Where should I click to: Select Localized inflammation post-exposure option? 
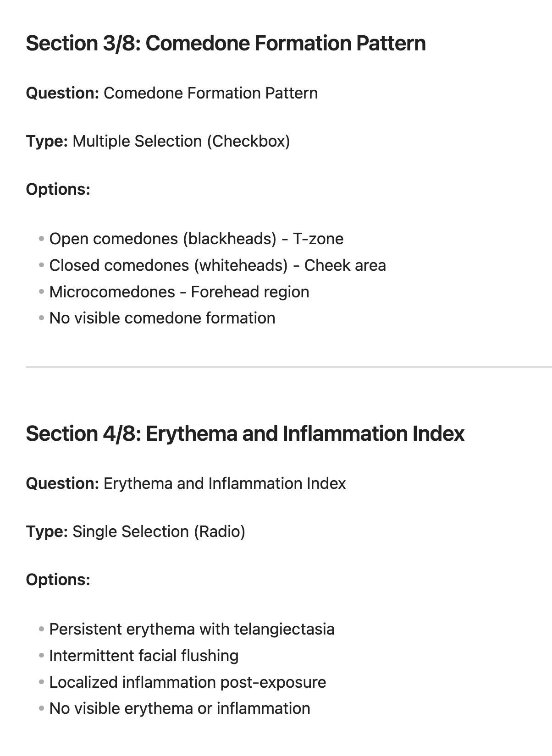188,682
